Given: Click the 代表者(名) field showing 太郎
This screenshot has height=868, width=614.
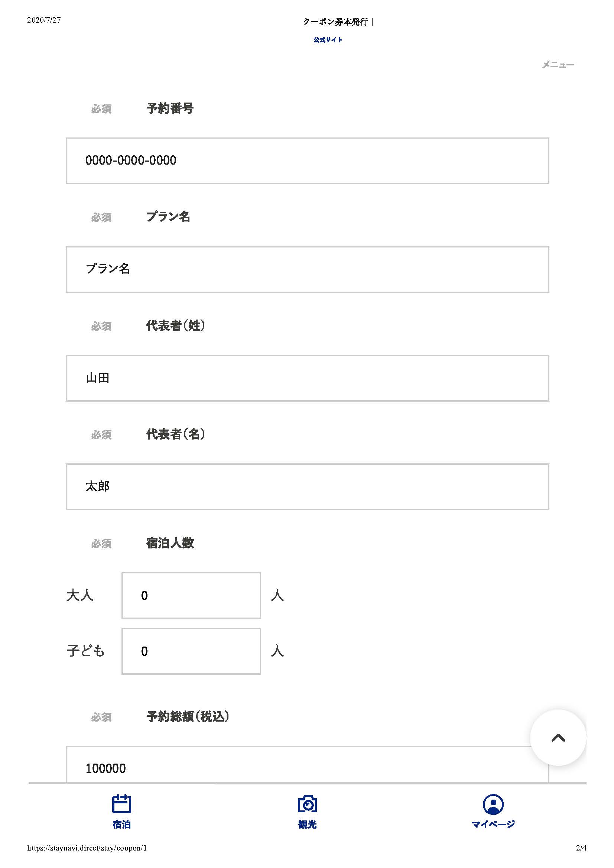Looking at the screenshot, I should (308, 486).
